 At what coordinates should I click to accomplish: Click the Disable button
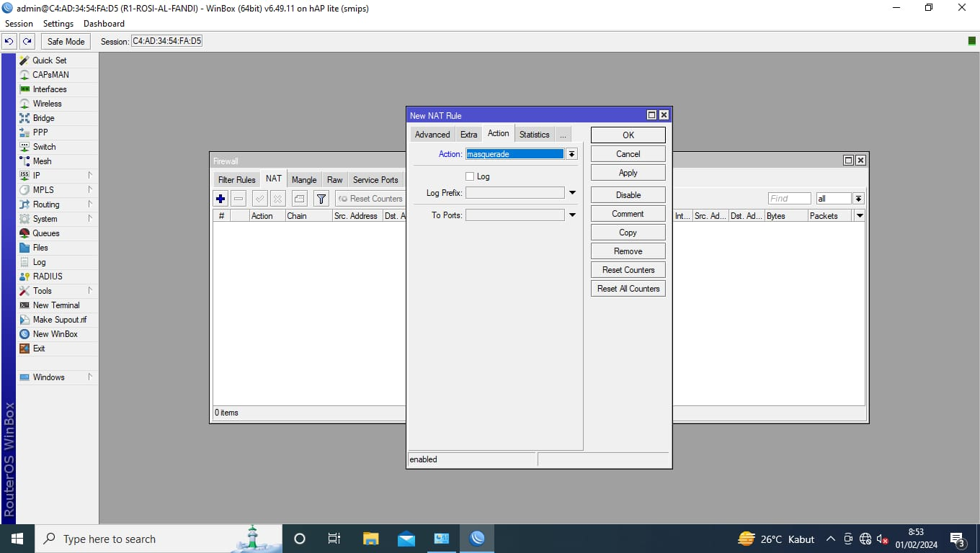click(x=628, y=195)
